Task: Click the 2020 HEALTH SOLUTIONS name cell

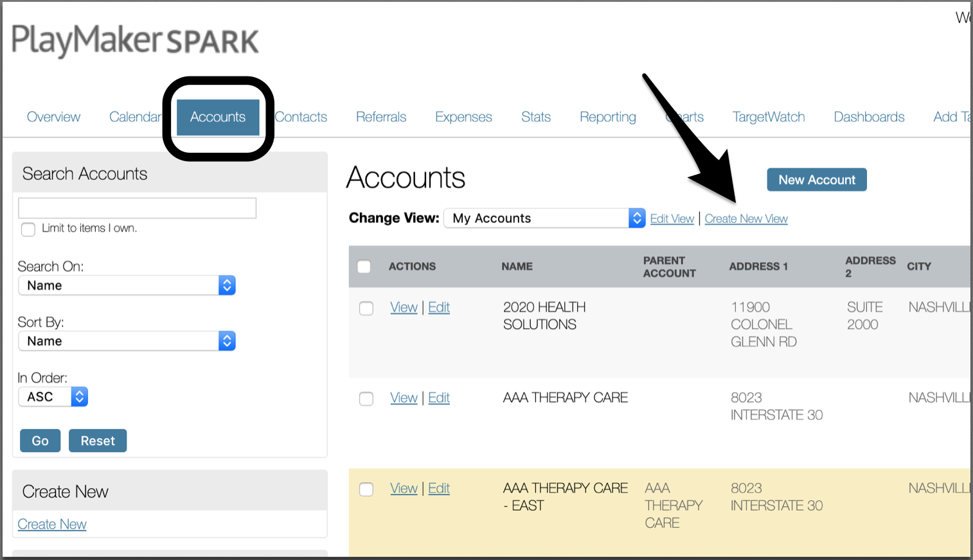Action: click(x=544, y=316)
